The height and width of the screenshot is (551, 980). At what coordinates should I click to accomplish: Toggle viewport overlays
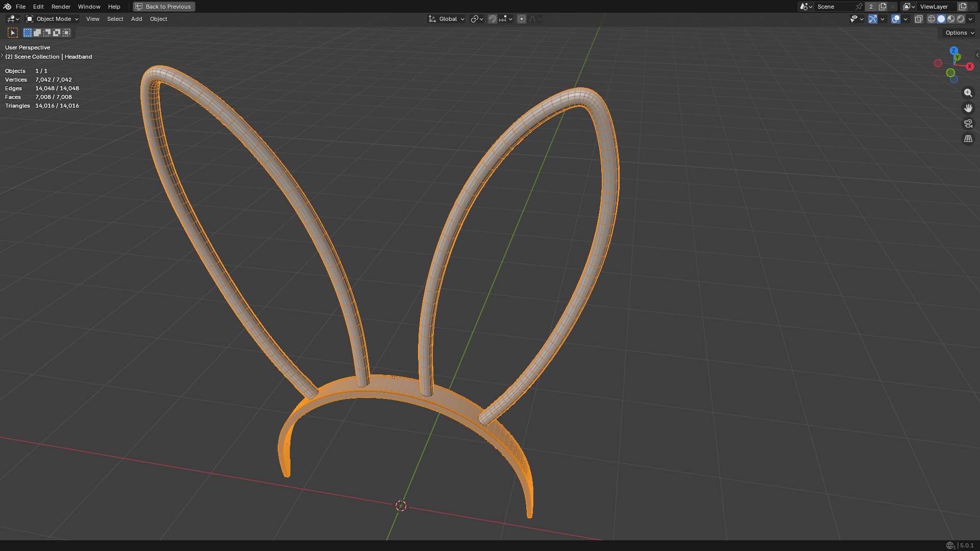pyautogui.click(x=896, y=19)
